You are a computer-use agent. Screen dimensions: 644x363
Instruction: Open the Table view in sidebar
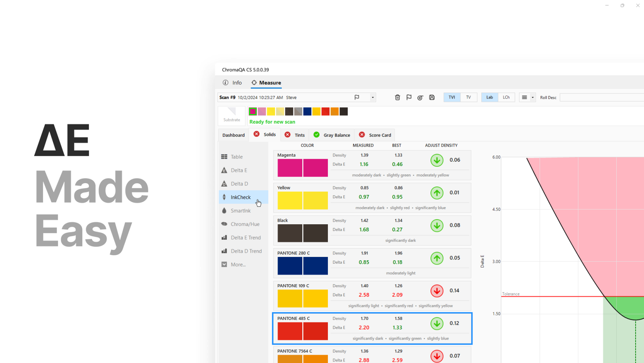[x=236, y=157]
